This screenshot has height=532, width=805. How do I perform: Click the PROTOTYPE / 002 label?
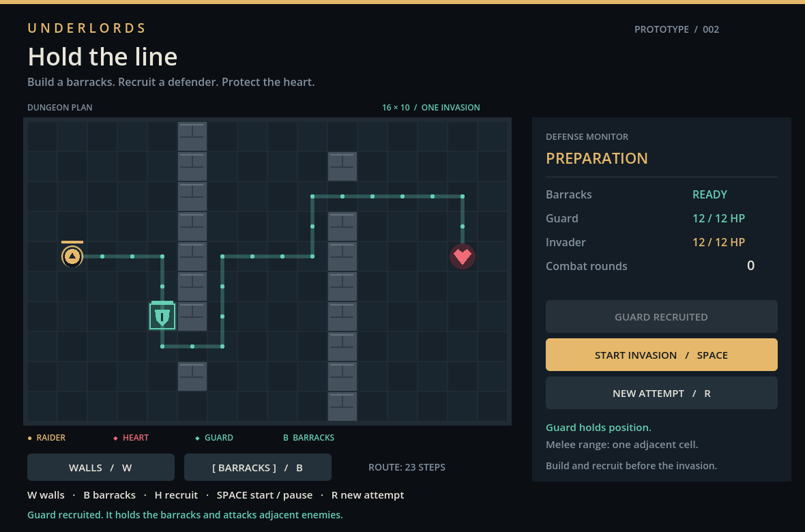click(677, 29)
